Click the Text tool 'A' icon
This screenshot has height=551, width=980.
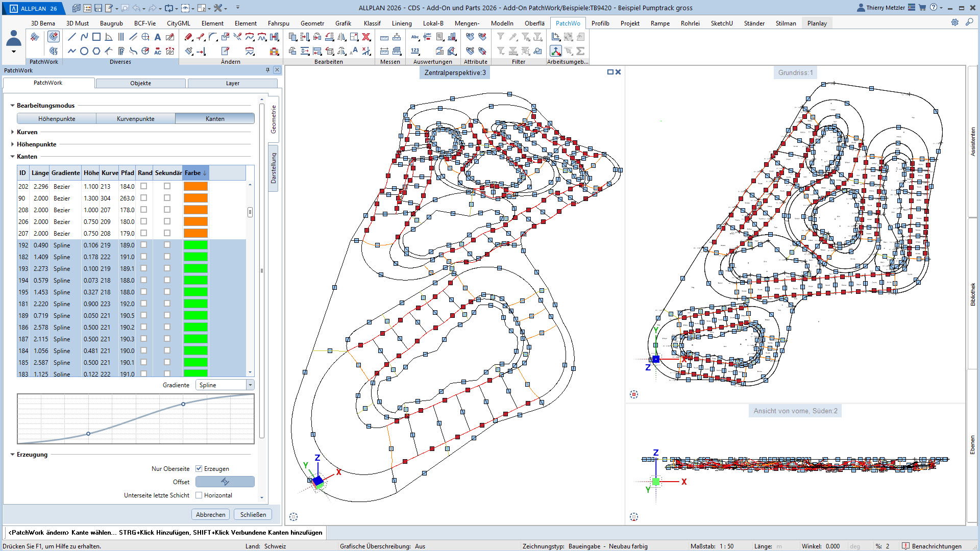(x=158, y=37)
